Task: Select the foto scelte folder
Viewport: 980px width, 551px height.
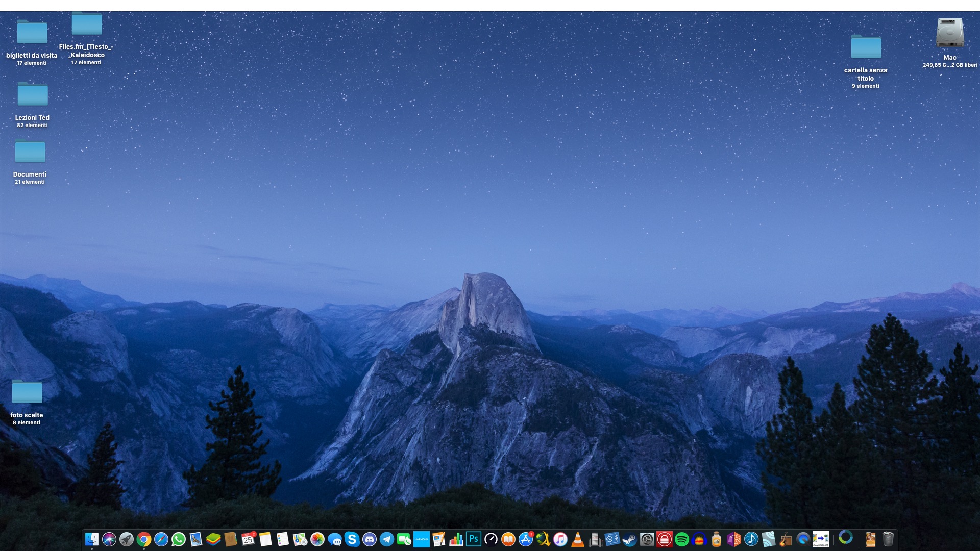Action: point(27,393)
